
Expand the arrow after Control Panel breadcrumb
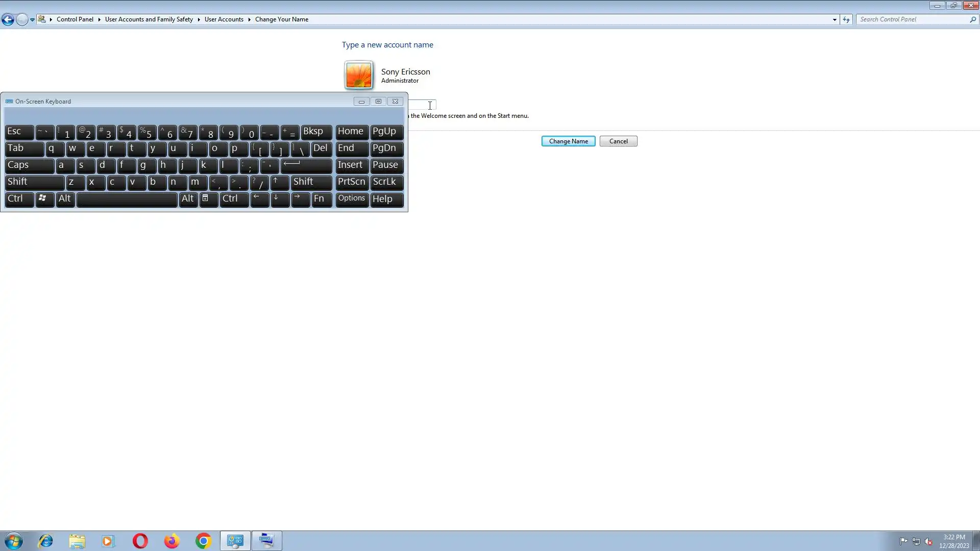tap(99, 19)
